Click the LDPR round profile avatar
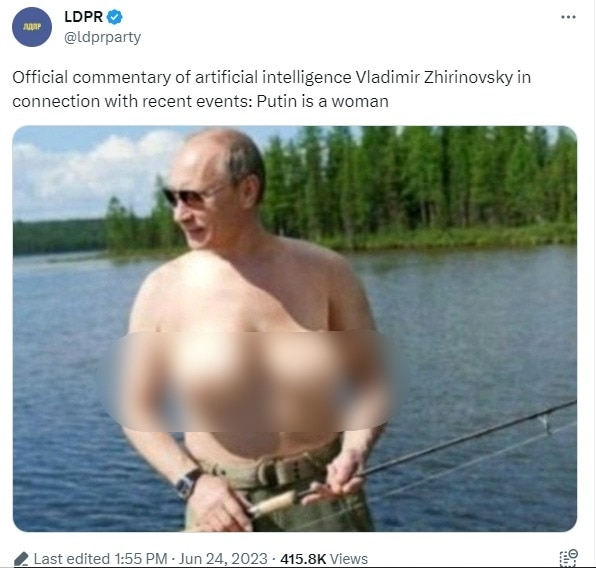Viewport: 596px width, 568px height. (x=32, y=27)
